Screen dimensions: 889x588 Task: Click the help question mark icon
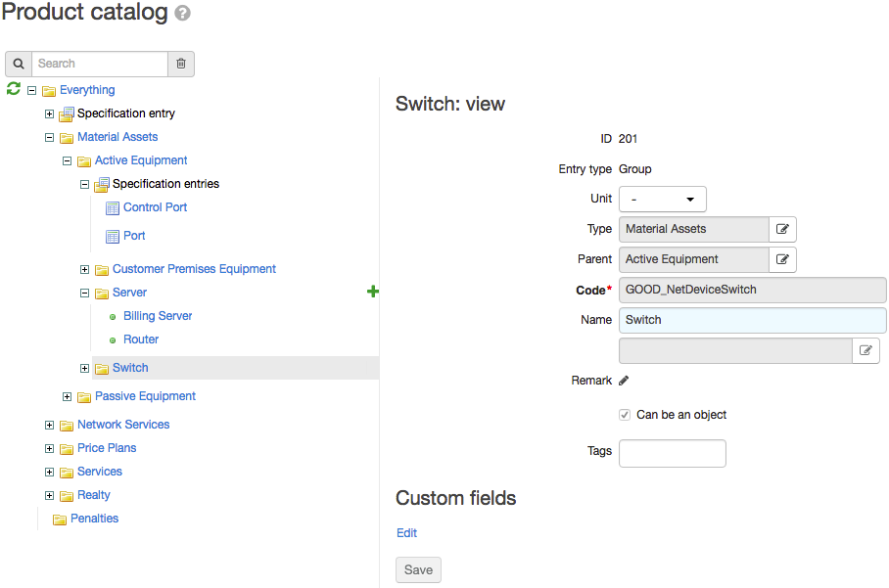click(x=182, y=13)
